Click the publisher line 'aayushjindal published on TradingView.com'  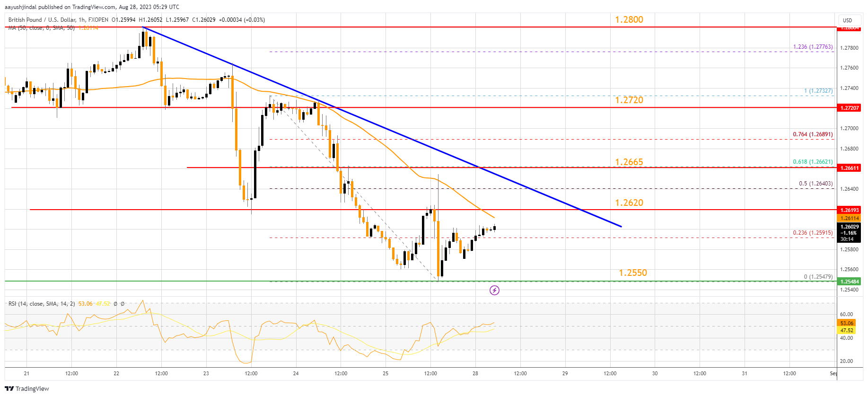click(x=60, y=7)
